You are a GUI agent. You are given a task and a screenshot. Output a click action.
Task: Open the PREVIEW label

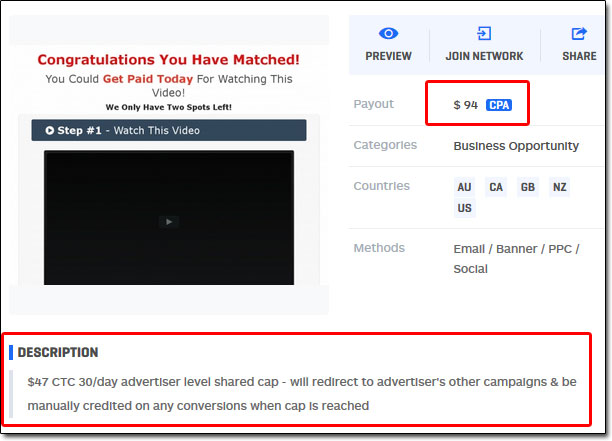[388, 56]
